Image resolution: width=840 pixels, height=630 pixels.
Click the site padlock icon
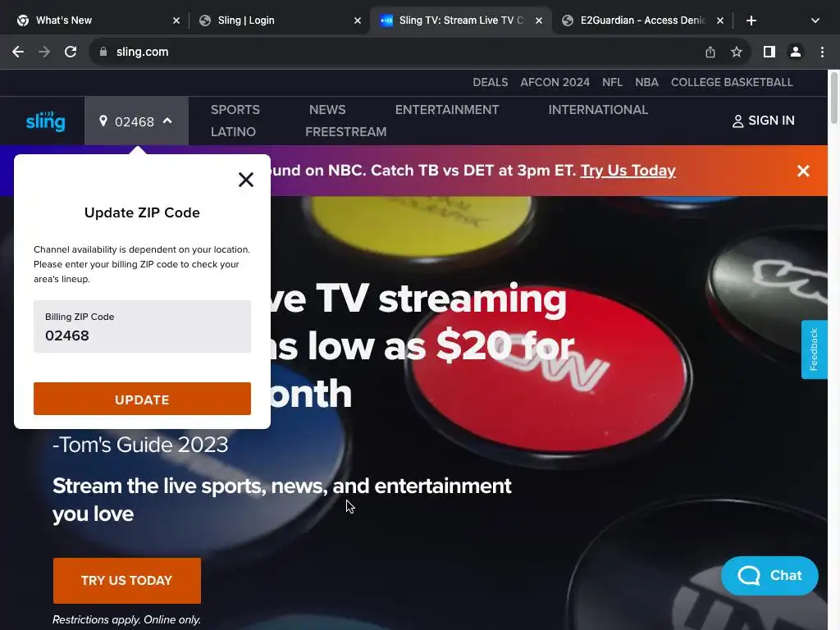click(x=103, y=52)
